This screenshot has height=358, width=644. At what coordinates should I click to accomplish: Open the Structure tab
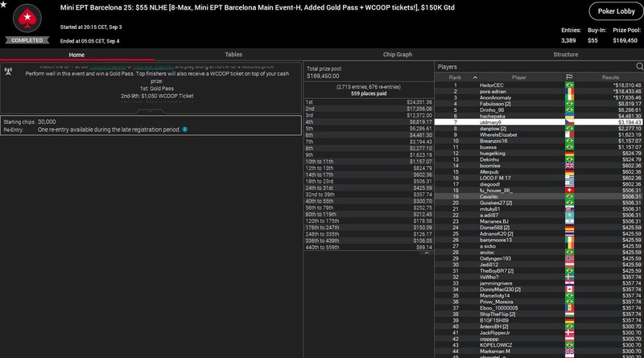coord(566,54)
